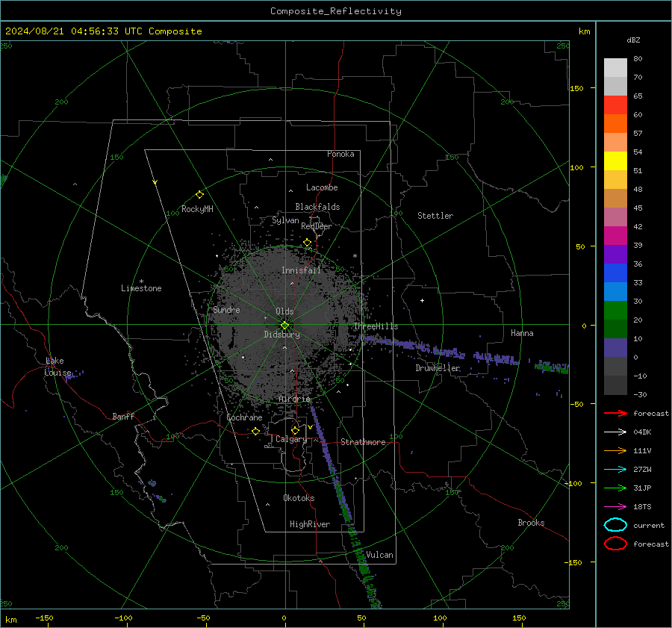Click the 80 dBZ light gray swatch
Image resolution: width=672 pixels, height=628 pixels.
click(615, 68)
